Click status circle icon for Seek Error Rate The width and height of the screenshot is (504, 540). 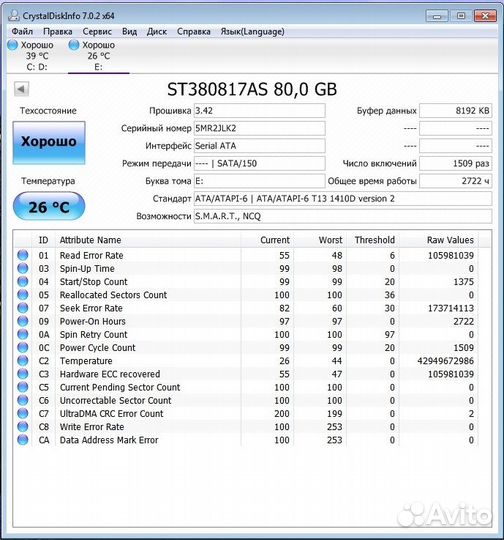23,308
